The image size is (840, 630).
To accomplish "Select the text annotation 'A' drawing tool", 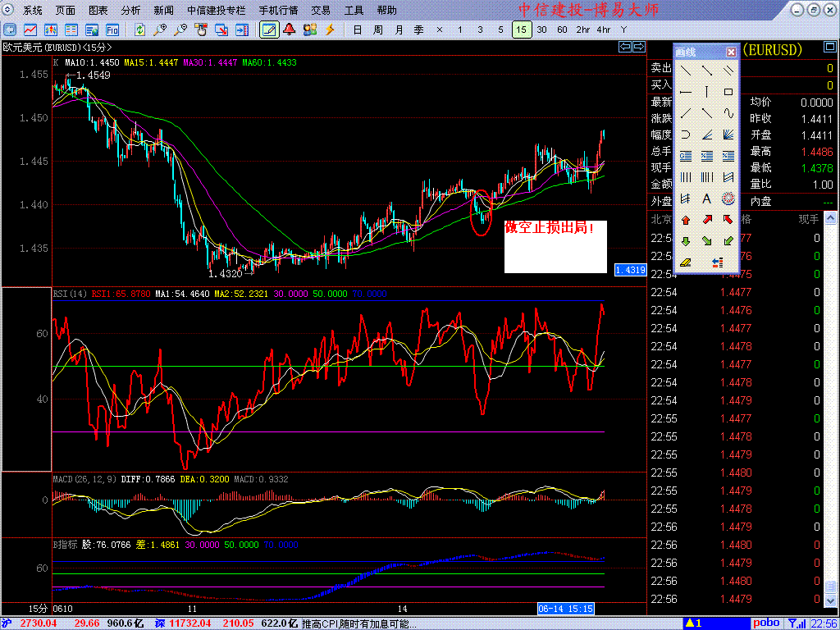I will (706, 199).
